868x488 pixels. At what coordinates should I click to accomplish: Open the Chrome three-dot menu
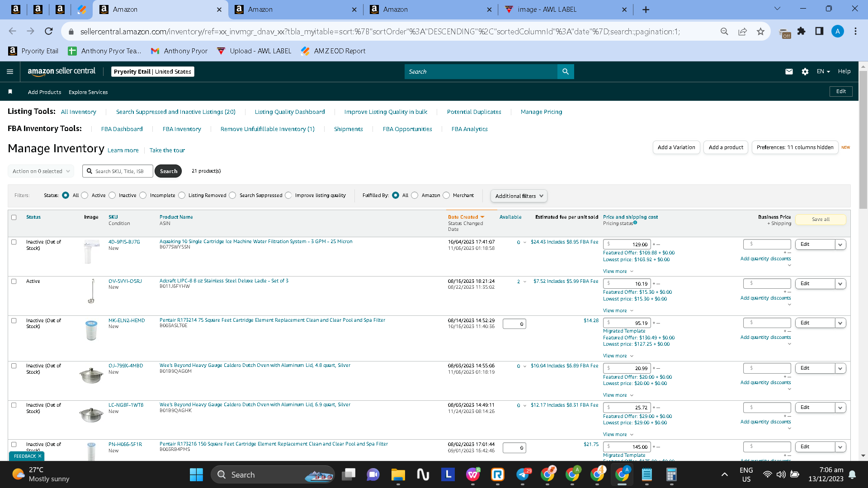855,31
